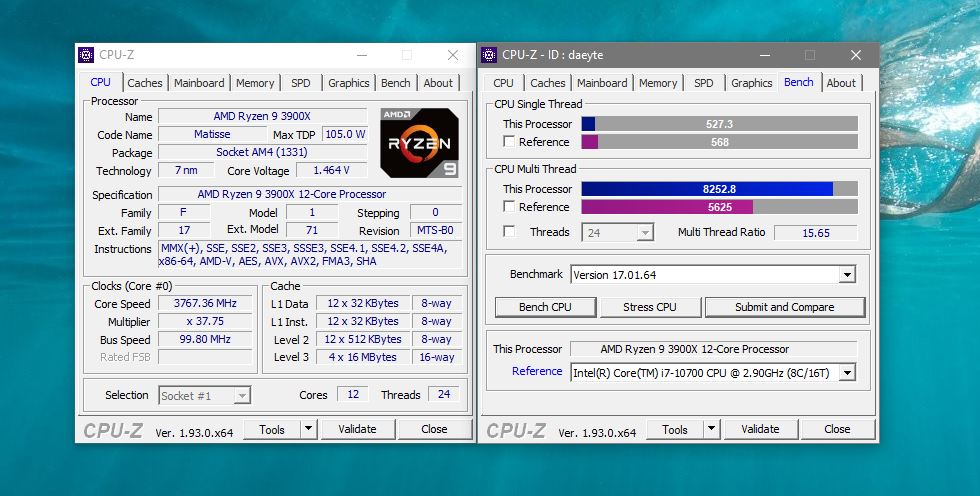The height and width of the screenshot is (496, 980).
Task: Click the Name field AMD Ryzen 9 3900X
Action: (x=262, y=116)
